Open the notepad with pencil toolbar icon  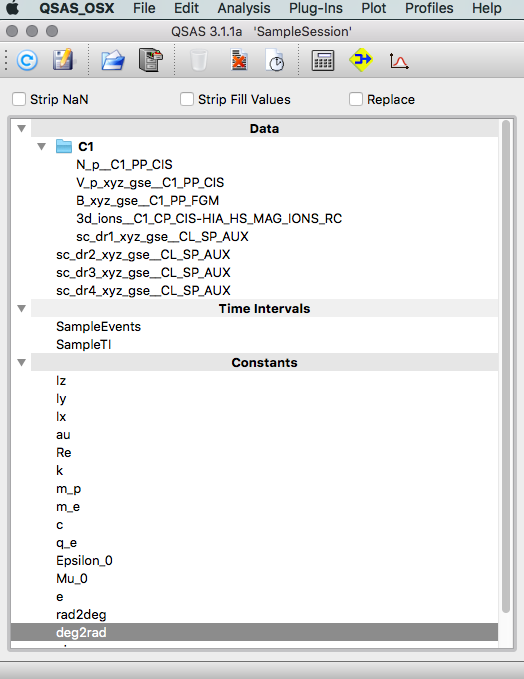click(x=63, y=60)
